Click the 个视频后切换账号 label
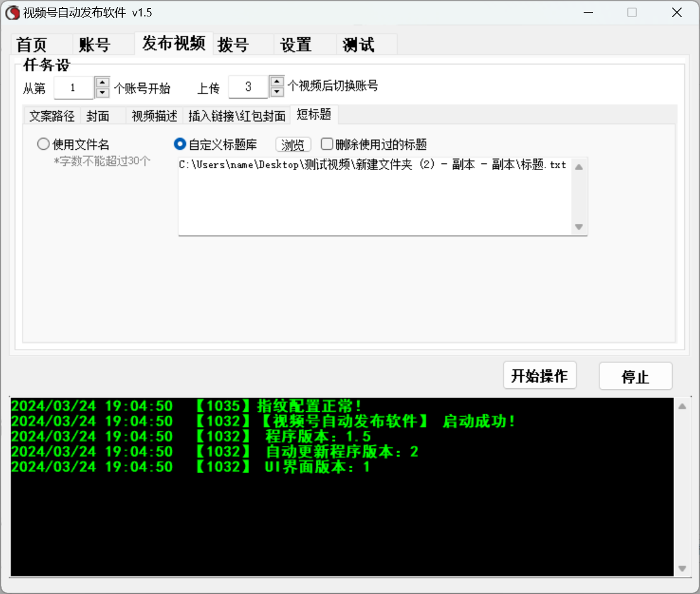Viewport: 700px width, 594px height. click(x=333, y=86)
